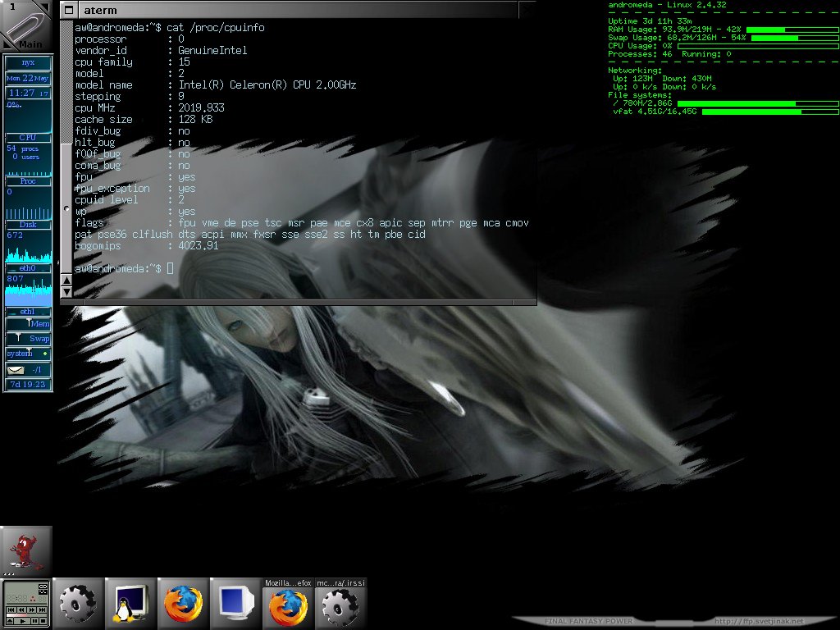Click the RAM Usage green bar
Image resolution: width=840 pixels, height=630 pixels.
pyautogui.click(x=793, y=30)
